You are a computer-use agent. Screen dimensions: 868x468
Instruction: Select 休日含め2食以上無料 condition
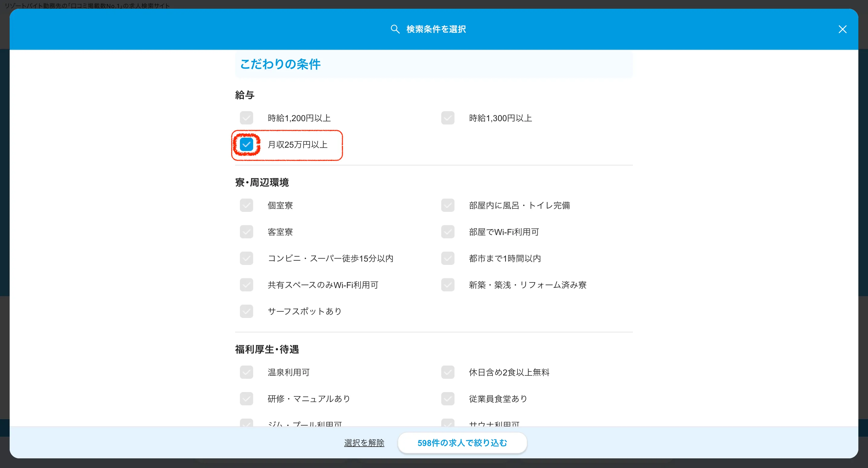[x=448, y=372]
